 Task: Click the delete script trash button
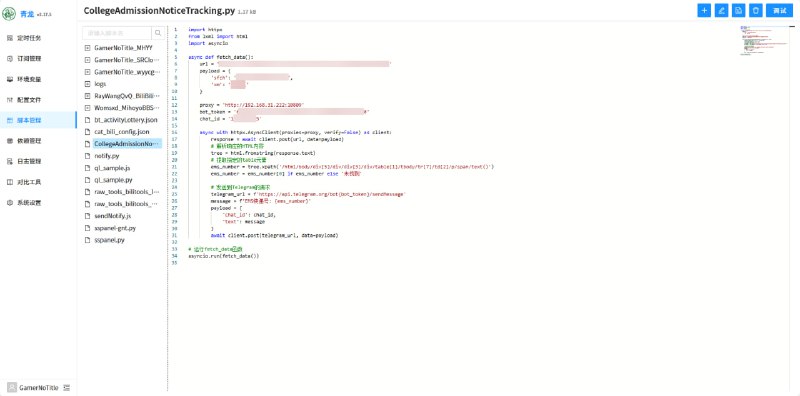756,10
